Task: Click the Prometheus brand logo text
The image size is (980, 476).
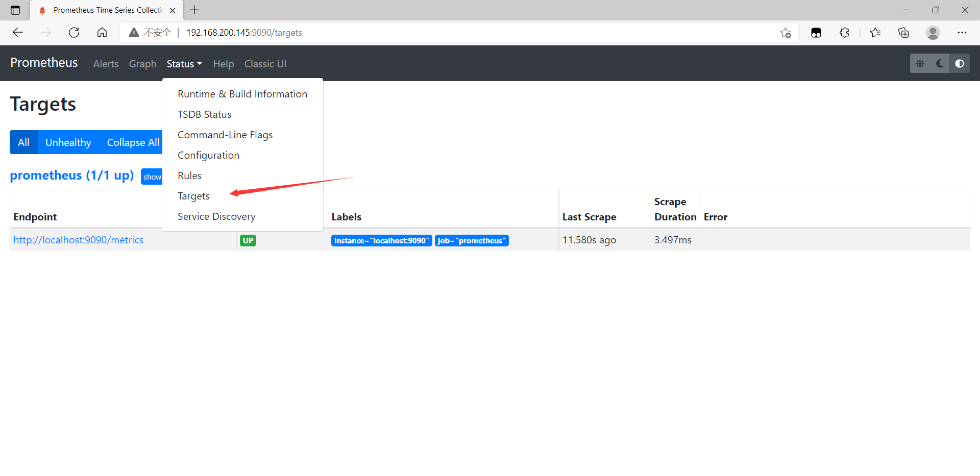Action: pos(44,63)
